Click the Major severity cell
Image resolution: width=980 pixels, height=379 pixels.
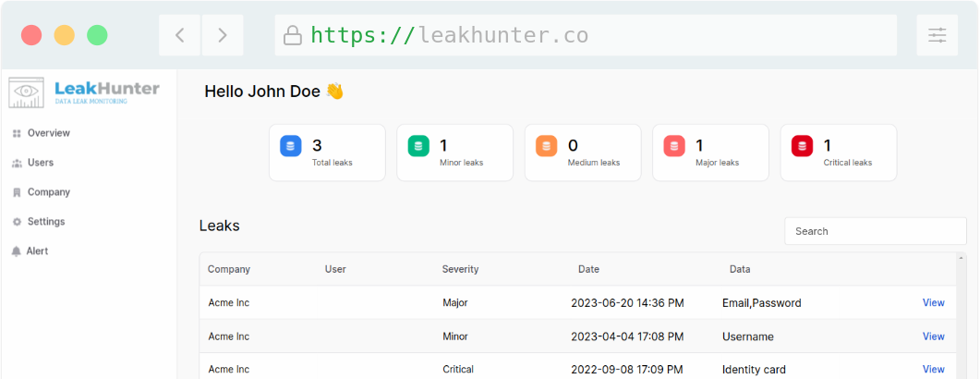(455, 302)
